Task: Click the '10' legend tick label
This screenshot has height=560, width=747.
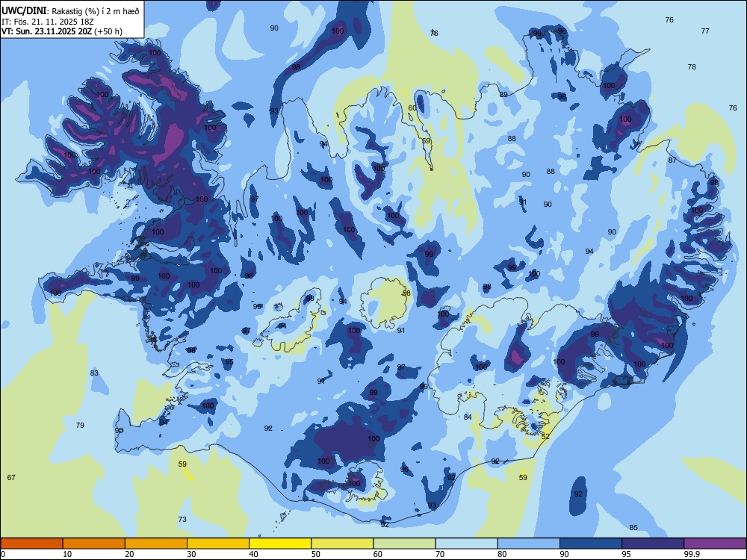Action: pos(67,554)
